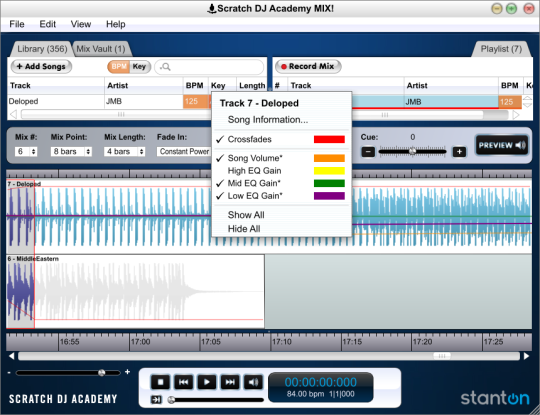
Task: Click the playlist right scroll arrow
Action: click(x=516, y=114)
